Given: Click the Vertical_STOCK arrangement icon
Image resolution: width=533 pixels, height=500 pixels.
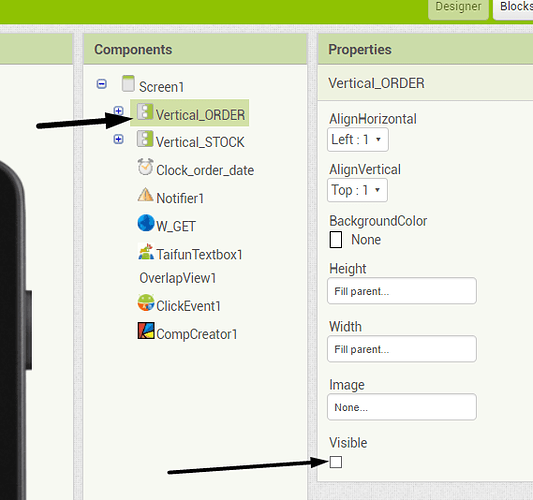Looking at the screenshot, I should pyautogui.click(x=145, y=139).
